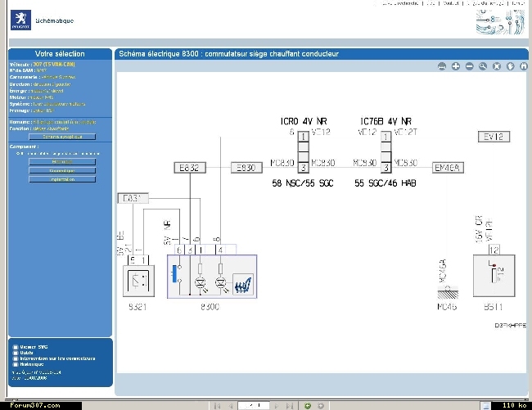The height and width of the screenshot is (410, 532).
Task: Open the Historique link
Action: click(32, 364)
